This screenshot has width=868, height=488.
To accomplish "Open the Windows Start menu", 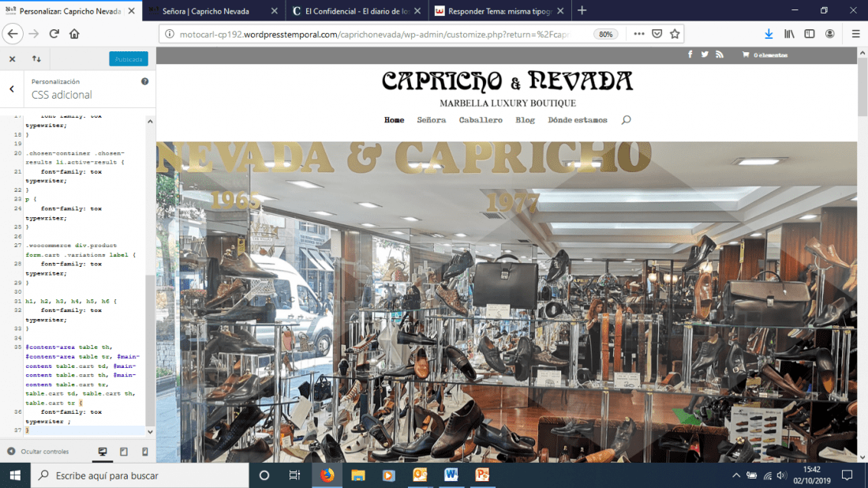I will point(15,475).
